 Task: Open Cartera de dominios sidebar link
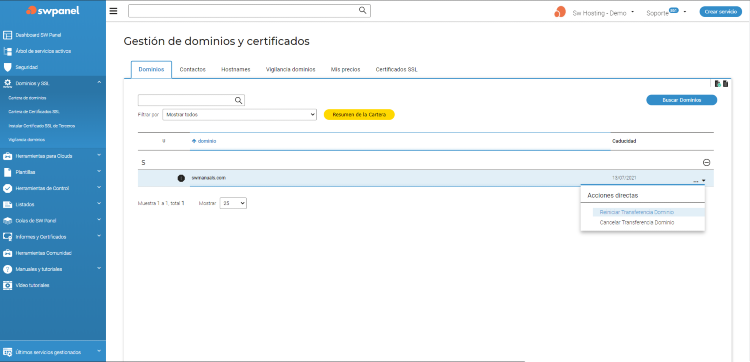27,98
